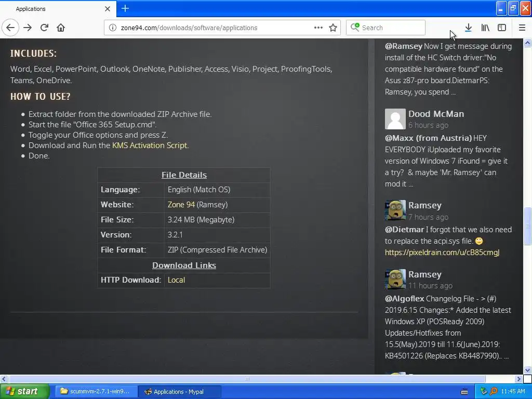Open the Windows start menu
532x399 pixels.
click(x=24, y=391)
